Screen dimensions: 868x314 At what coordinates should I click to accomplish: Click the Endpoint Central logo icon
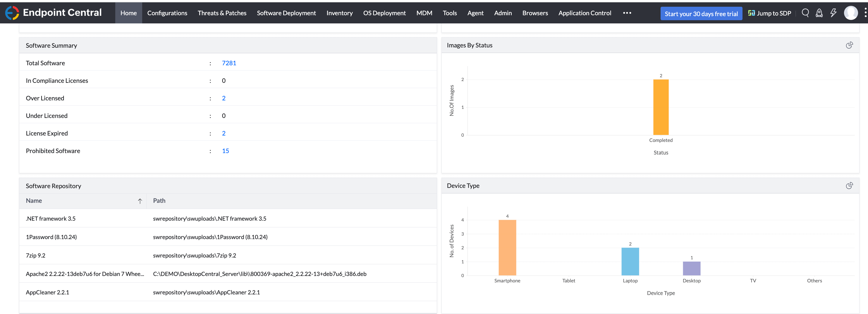12,13
